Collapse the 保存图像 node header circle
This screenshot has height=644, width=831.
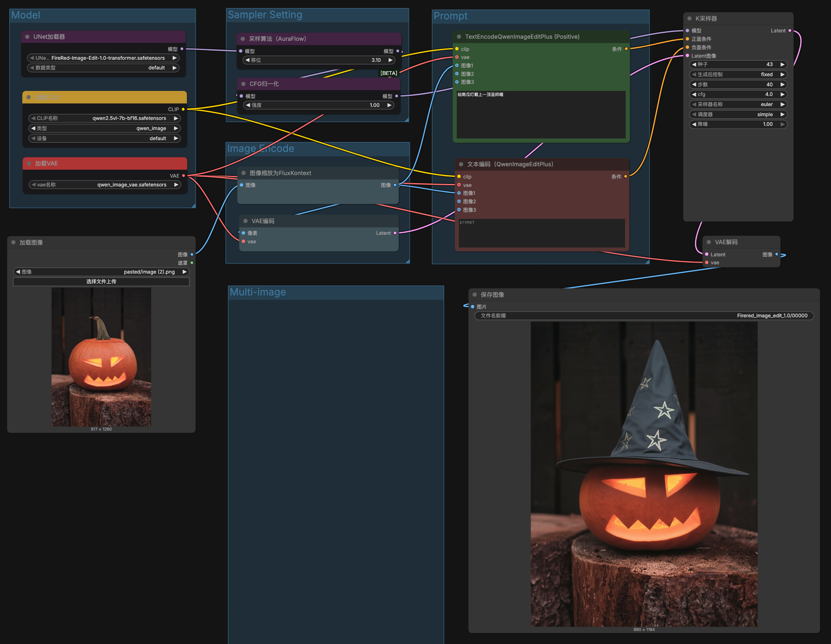(x=475, y=295)
